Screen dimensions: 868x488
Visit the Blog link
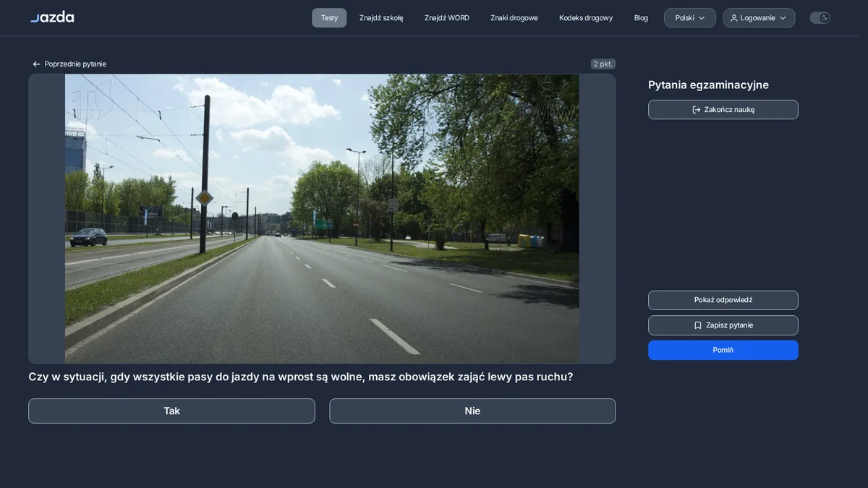coord(641,18)
